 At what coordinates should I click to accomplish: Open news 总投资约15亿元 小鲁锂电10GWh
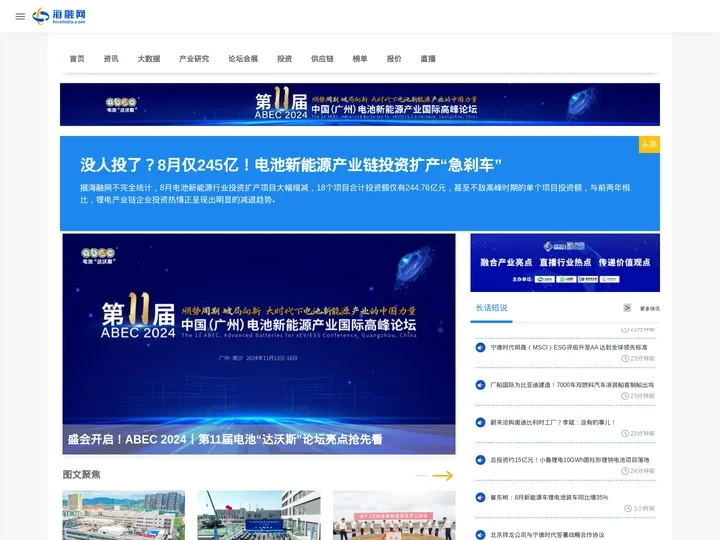tap(570, 460)
